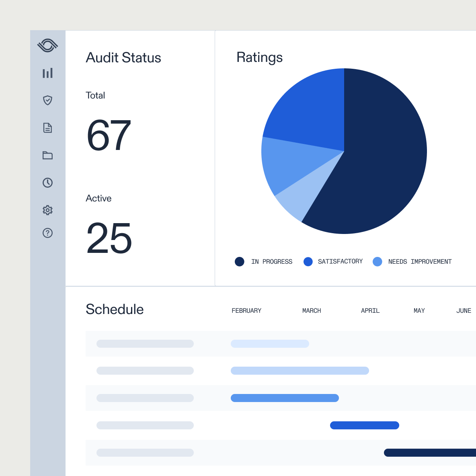Click the help question mark icon
476x476 pixels.
[x=47, y=233]
